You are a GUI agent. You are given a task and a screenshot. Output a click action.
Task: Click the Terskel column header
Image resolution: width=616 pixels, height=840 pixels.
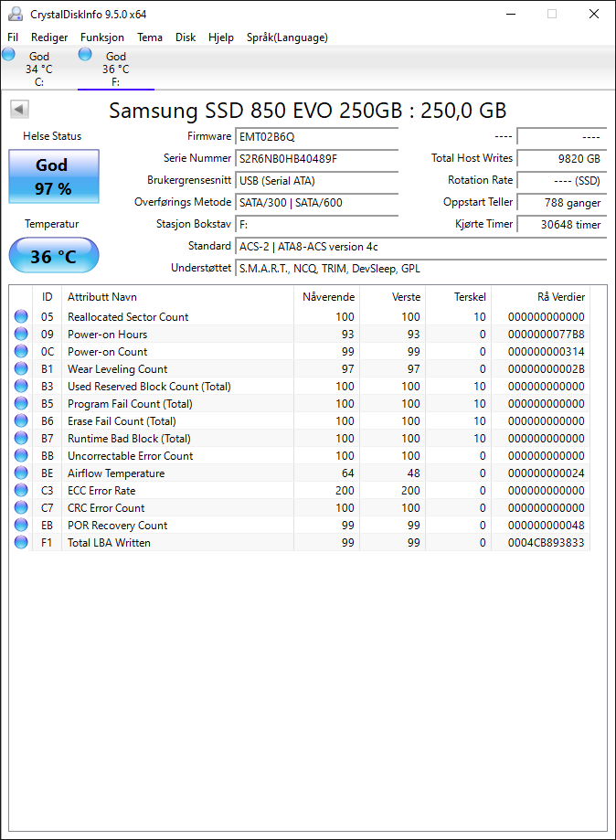(458, 297)
